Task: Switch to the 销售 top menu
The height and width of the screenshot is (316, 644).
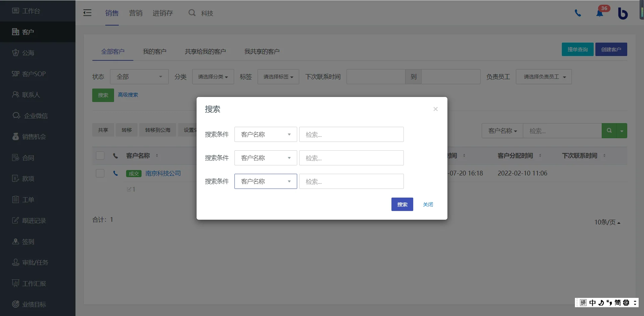Action: coord(112,13)
